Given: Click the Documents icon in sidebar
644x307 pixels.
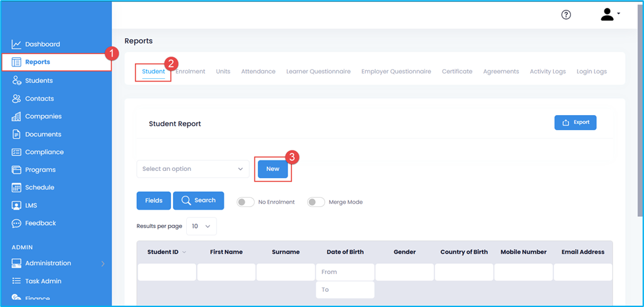Looking at the screenshot, I should (x=16, y=134).
